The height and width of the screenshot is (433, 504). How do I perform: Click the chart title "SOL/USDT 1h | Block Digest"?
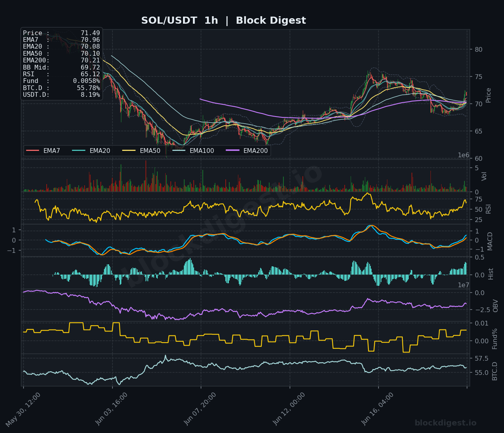[223, 21]
